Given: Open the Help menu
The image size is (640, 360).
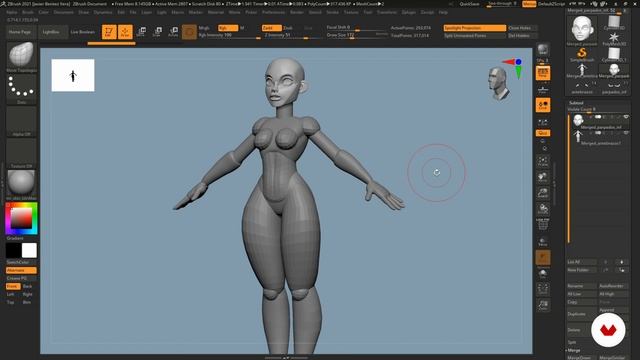Looking at the screenshot, I should pos(443,12).
